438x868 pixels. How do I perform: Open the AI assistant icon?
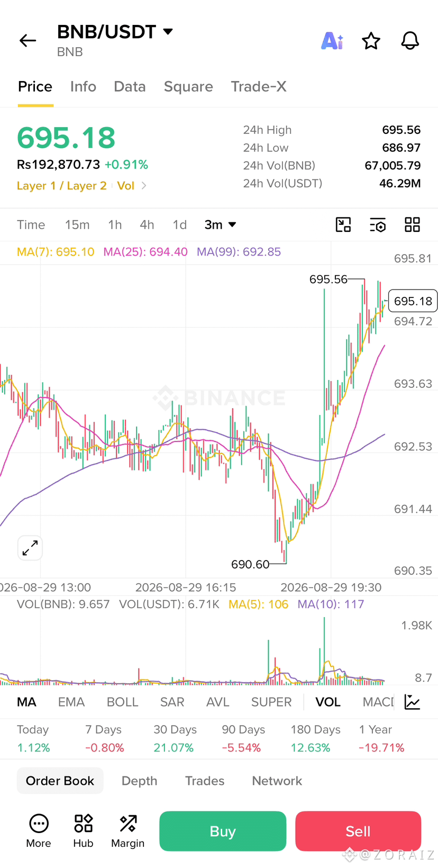coord(332,41)
